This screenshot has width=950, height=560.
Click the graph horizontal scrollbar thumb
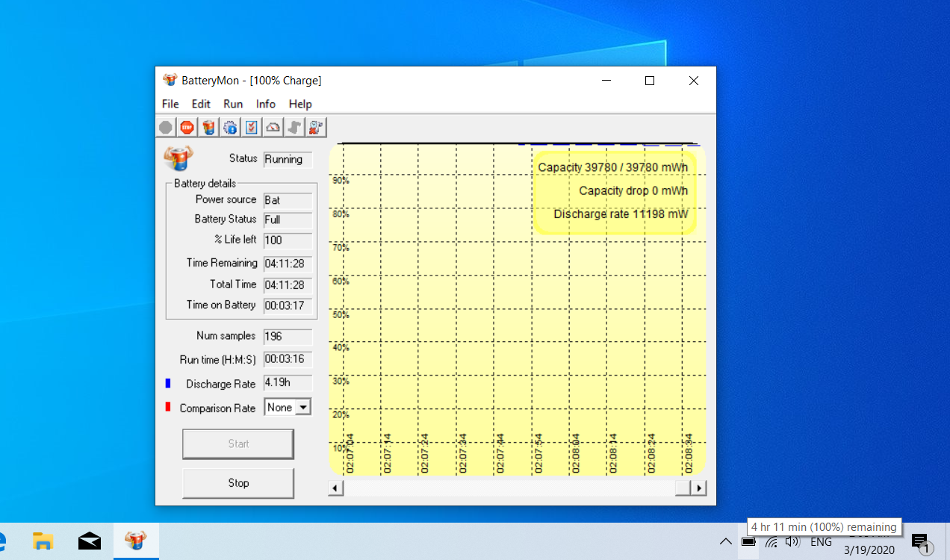[683, 488]
